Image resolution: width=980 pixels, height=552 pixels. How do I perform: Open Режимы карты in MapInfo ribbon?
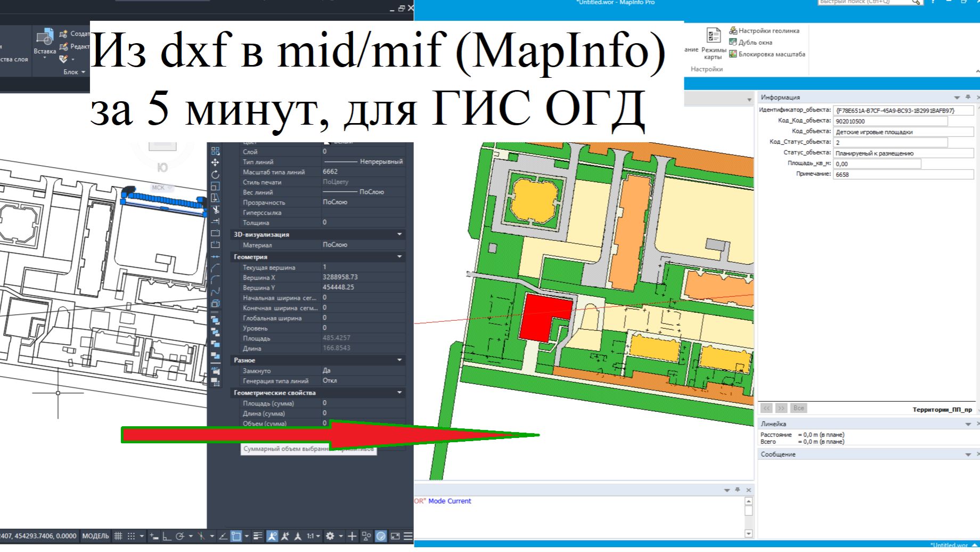point(713,44)
